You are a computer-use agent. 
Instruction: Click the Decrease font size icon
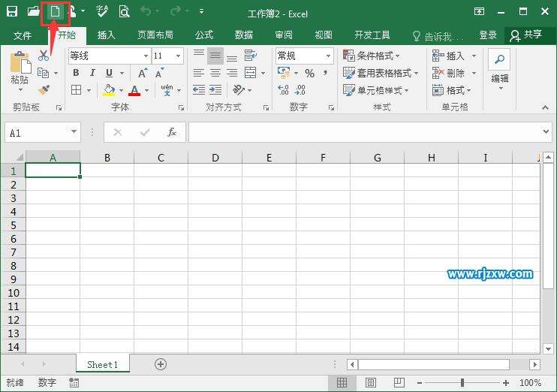tap(159, 73)
